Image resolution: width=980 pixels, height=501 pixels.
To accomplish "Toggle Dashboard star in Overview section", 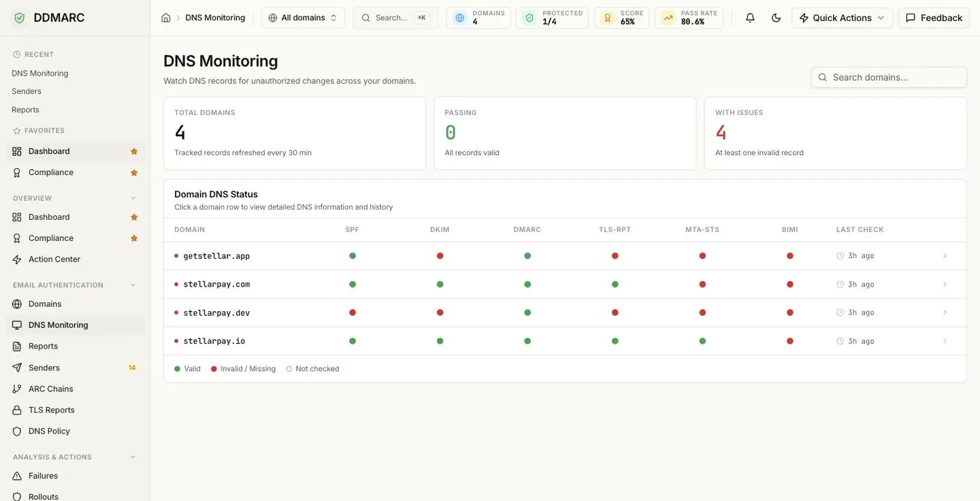I will pyautogui.click(x=134, y=217).
